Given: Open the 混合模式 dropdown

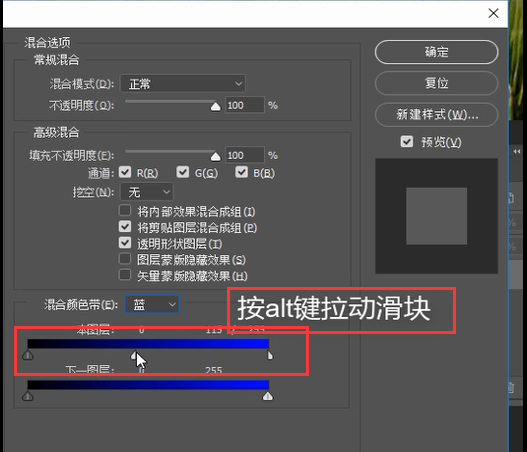Looking at the screenshot, I should pyautogui.click(x=183, y=84).
